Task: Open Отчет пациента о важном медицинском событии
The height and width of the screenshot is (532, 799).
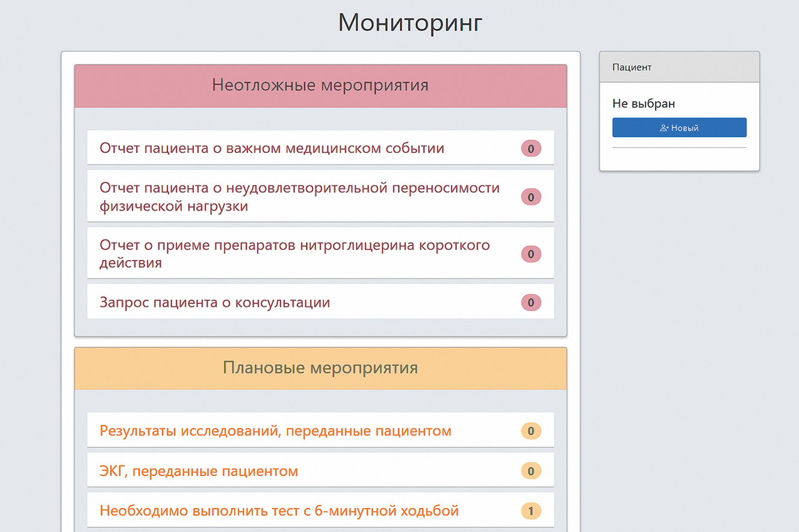Action: [x=272, y=148]
